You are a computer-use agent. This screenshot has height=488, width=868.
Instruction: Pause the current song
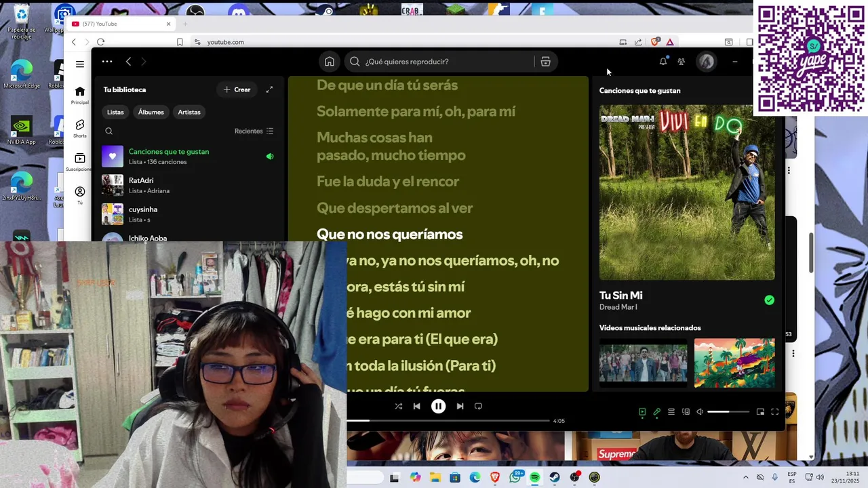tap(438, 406)
